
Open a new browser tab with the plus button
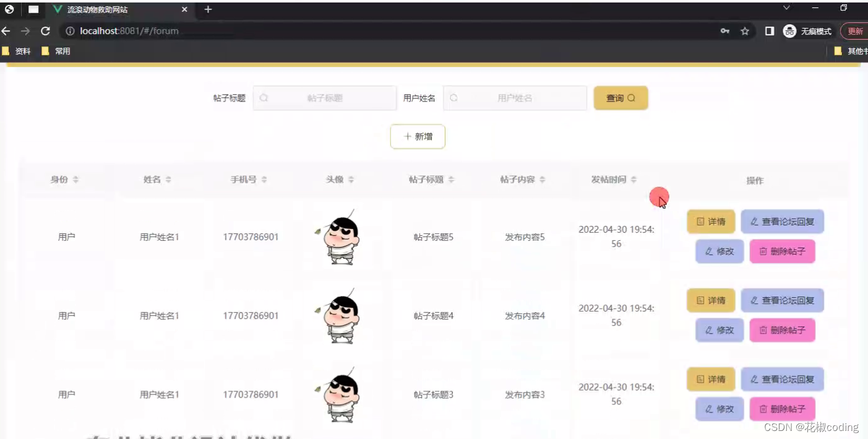tap(207, 9)
